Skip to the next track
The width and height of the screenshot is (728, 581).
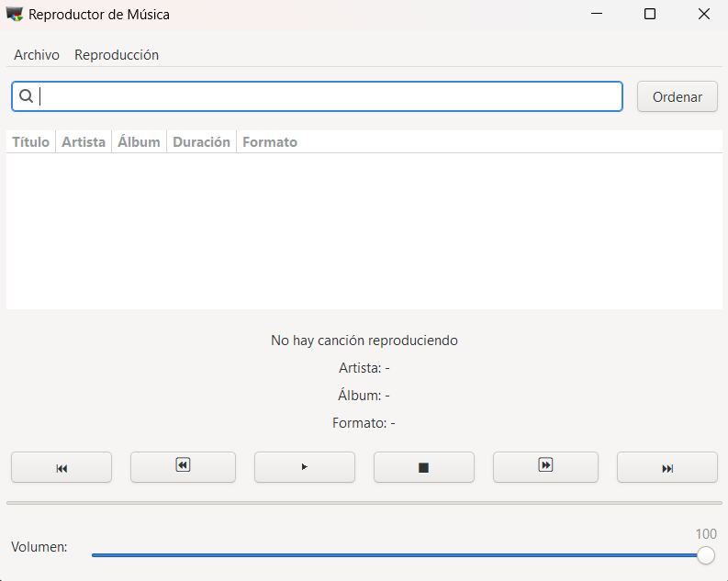pos(667,467)
